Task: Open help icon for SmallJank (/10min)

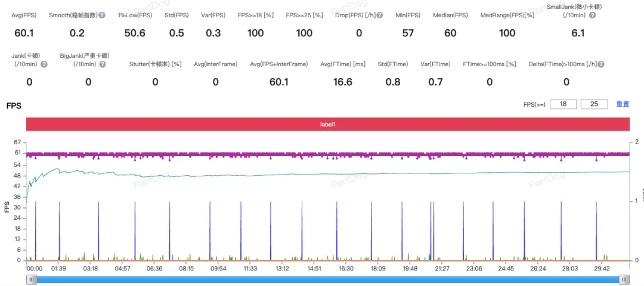Action: (x=592, y=15)
